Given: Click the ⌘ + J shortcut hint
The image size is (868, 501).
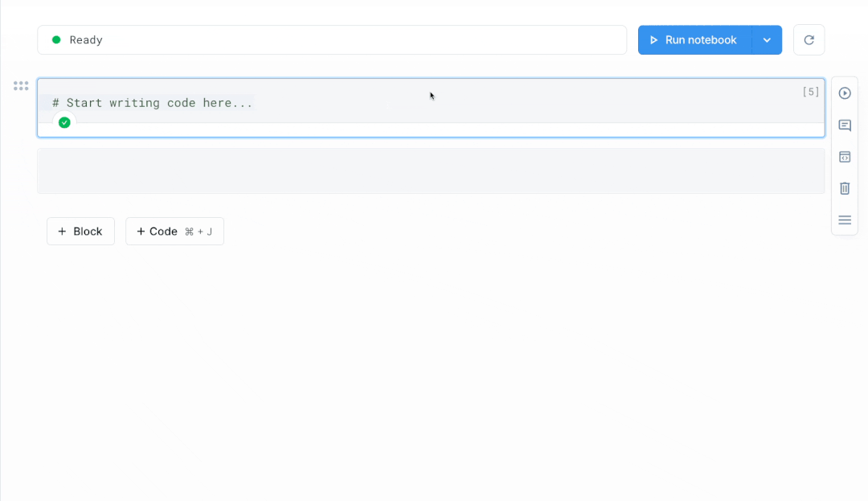Looking at the screenshot, I should click(x=199, y=232).
